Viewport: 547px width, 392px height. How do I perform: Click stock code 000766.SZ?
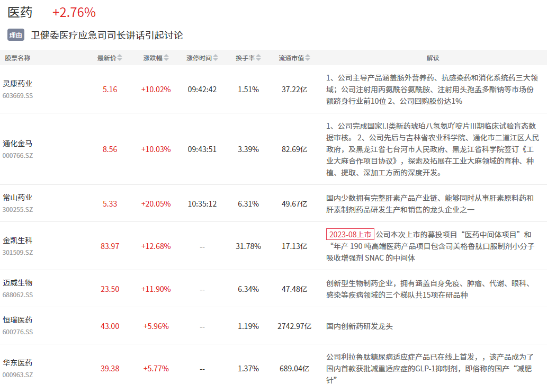(x=18, y=156)
